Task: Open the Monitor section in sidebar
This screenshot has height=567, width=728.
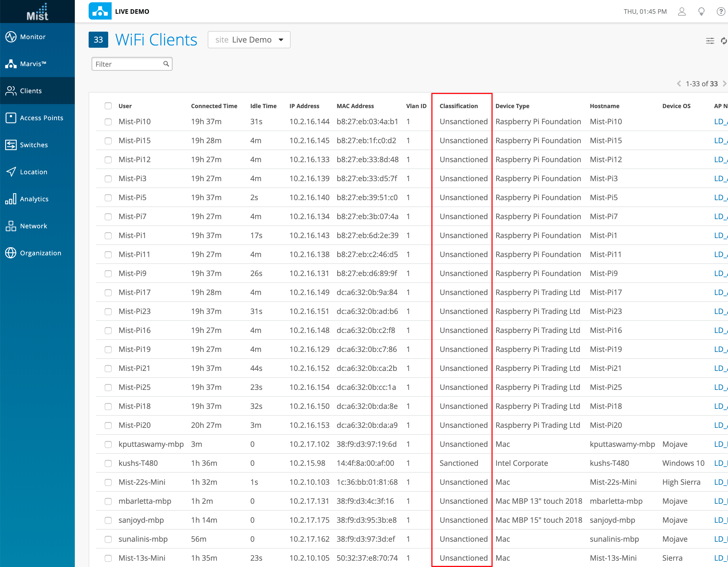Action: 33,37
